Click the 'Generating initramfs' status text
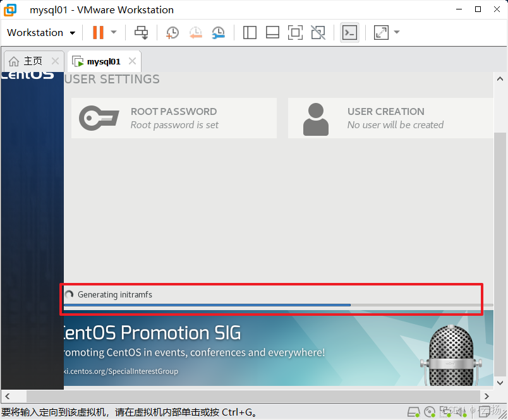This screenshot has width=508, height=420. (x=115, y=295)
